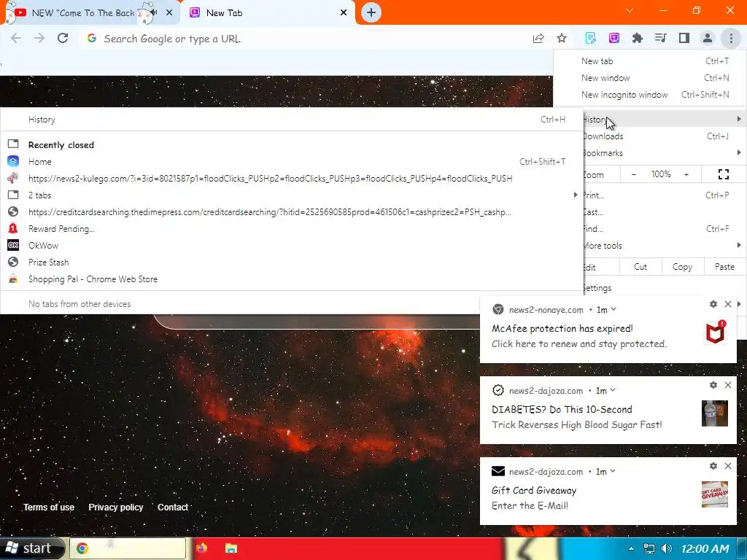
Task: Expand the Gift Card Giveaway notification chevron
Action: click(613, 471)
